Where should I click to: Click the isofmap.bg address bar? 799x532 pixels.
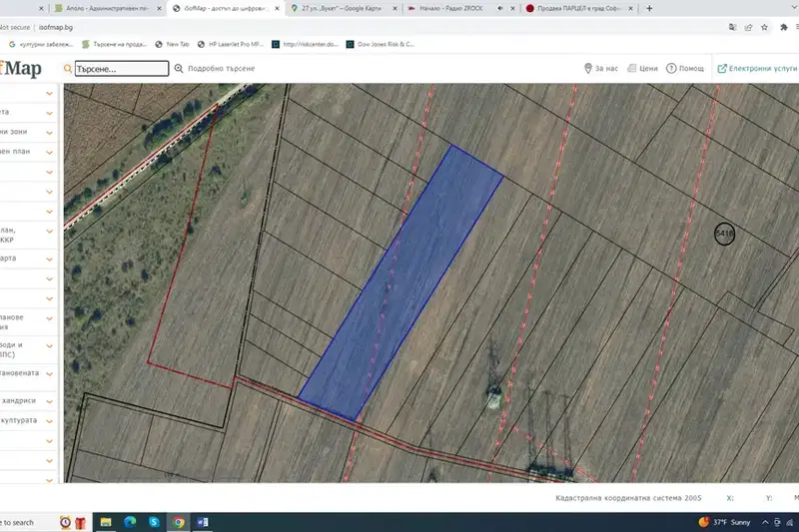[x=357, y=27]
